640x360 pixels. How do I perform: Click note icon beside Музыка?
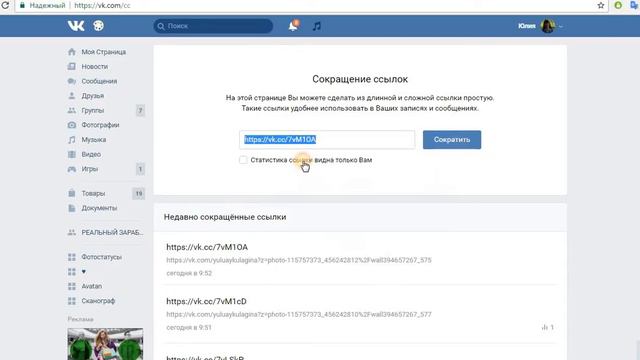coord(72,140)
